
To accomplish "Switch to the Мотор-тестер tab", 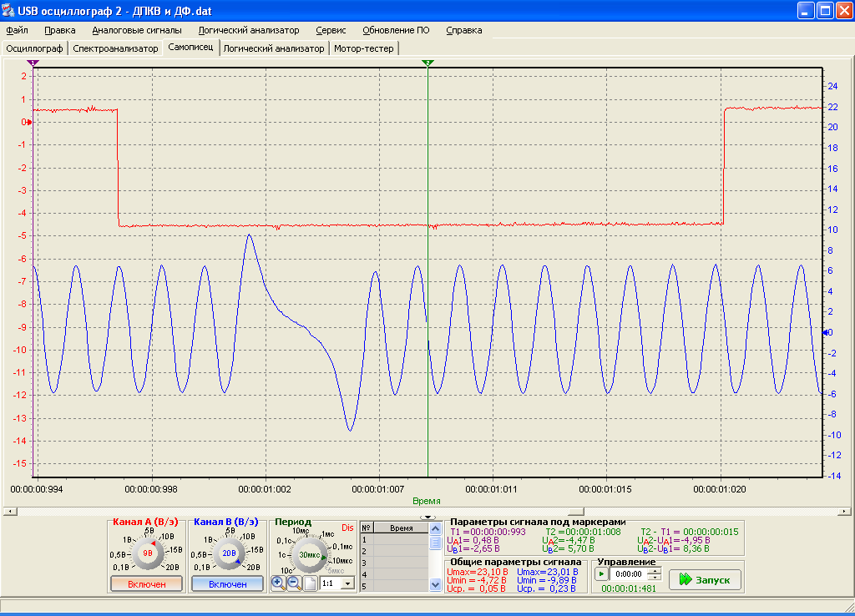I will (364, 48).
